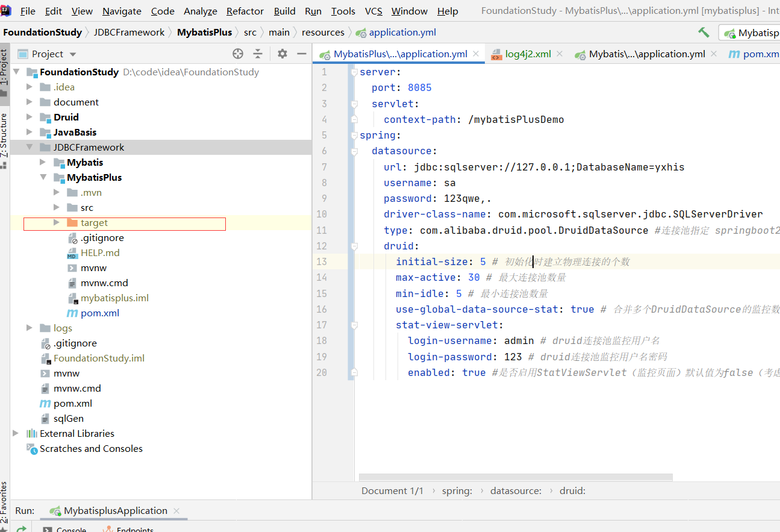The width and height of the screenshot is (780, 532).
Task: Expand the Druid module
Action: [30, 117]
